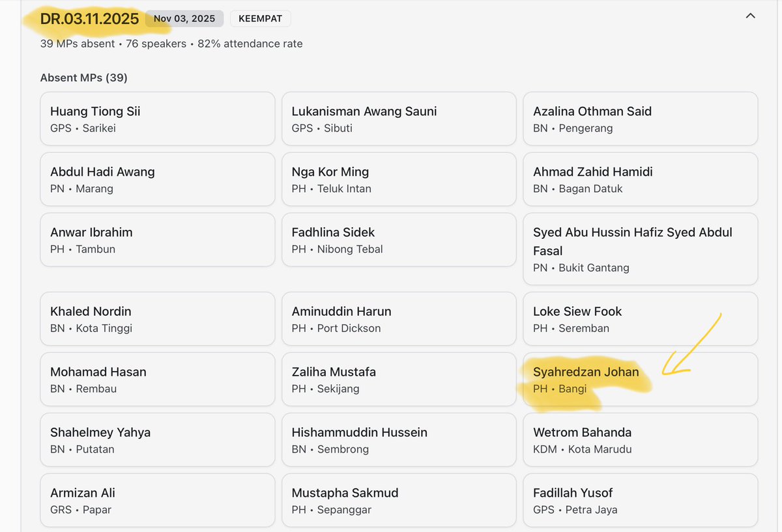
Task: Open Huang Tiong Sii card
Action: (x=157, y=119)
